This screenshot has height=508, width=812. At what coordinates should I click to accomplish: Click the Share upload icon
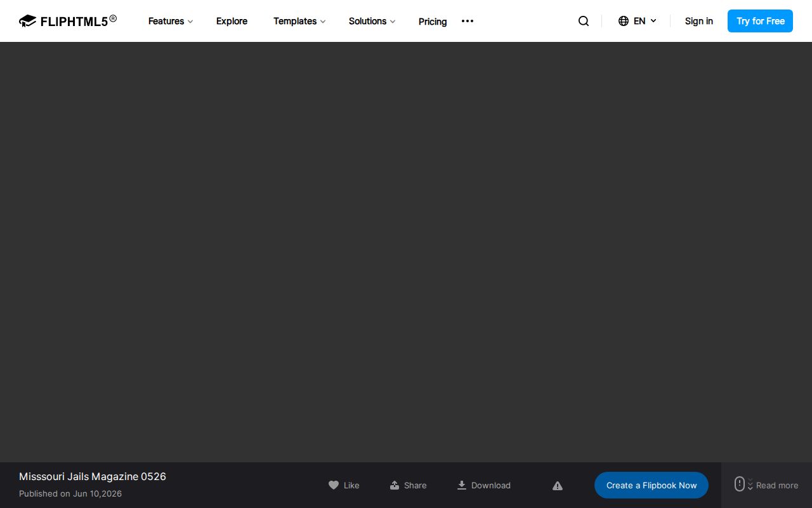tap(395, 485)
